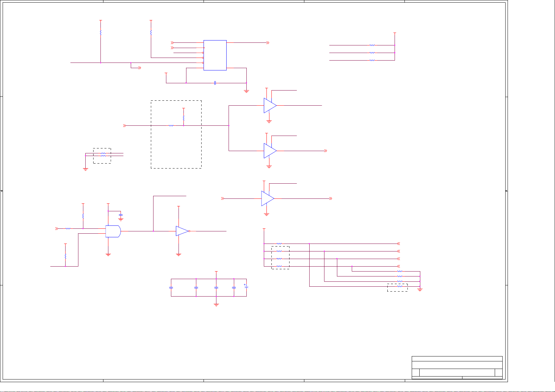This screenshot has width=555, height=392.
Task: Click the ground symbol below the AND gate
Action: (108, 254)
